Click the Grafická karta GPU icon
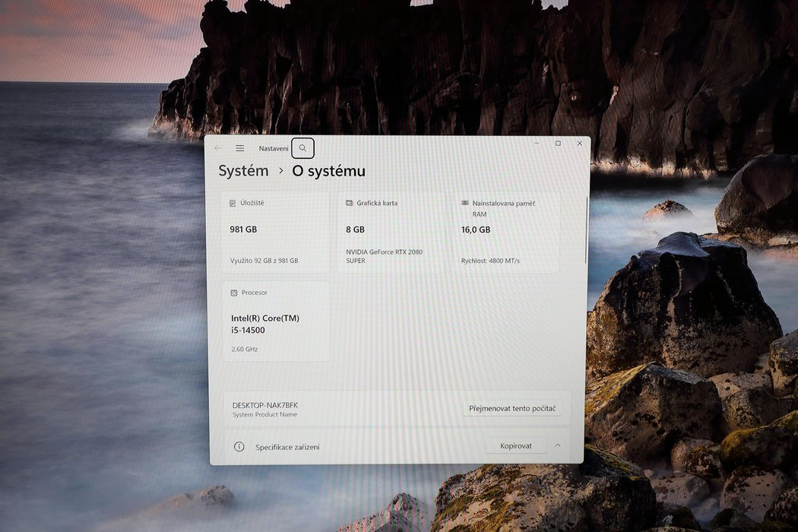 [349, 202]
